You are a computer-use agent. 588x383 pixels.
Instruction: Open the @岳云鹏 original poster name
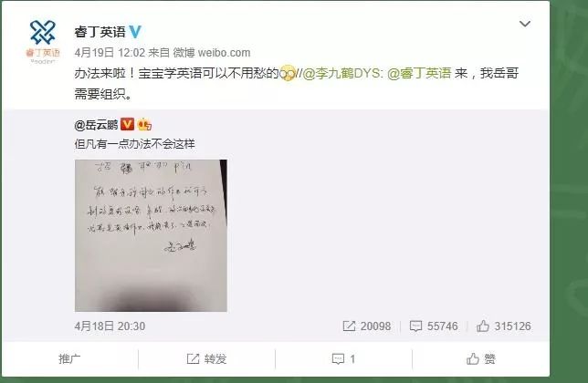(x=97, y=125)
